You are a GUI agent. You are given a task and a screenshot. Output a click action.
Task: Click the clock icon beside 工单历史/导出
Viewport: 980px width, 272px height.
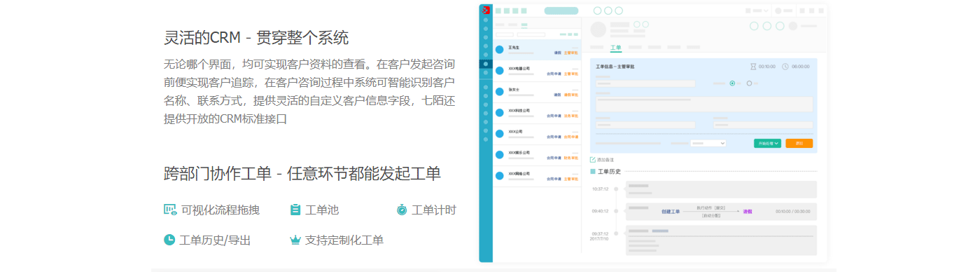169,240
